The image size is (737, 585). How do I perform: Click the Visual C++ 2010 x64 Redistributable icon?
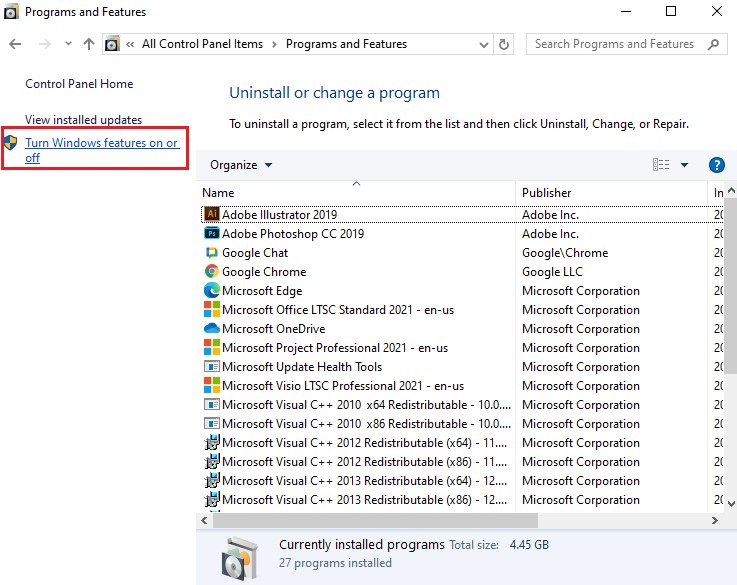(x=212, y=405)
